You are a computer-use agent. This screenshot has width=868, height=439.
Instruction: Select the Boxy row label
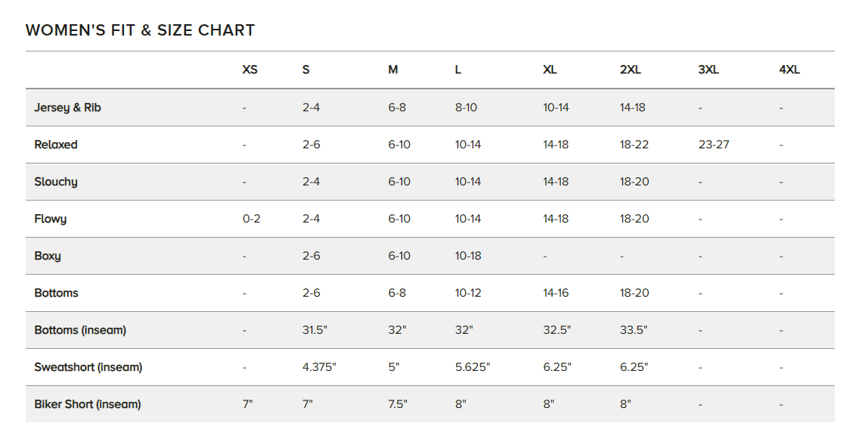[x=48, y=256]
